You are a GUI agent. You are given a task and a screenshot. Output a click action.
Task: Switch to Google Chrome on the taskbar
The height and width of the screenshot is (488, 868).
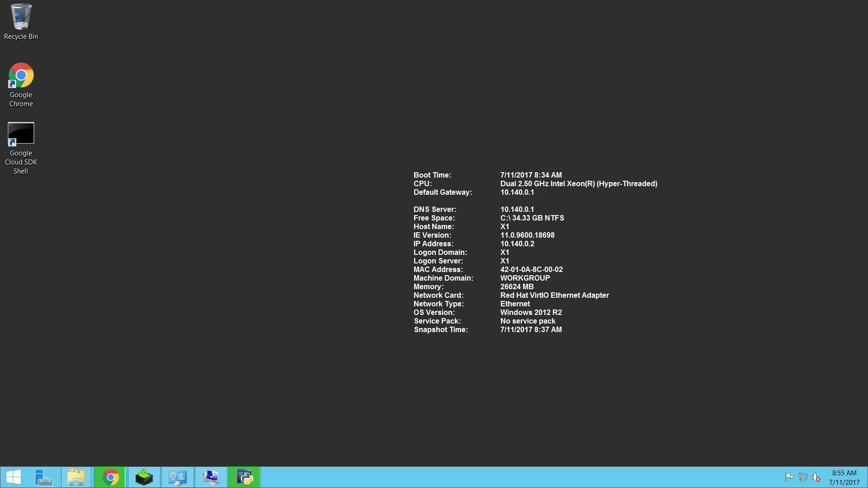[x=110, y=477]
